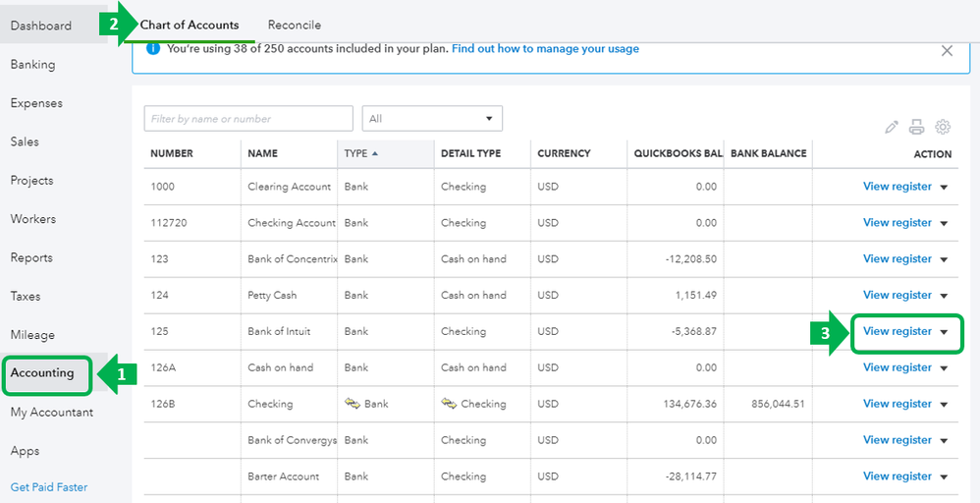This screenshot has height=503, width=980.
Task: View register for Bank of Convergys
Action: [x=897, y=440]
